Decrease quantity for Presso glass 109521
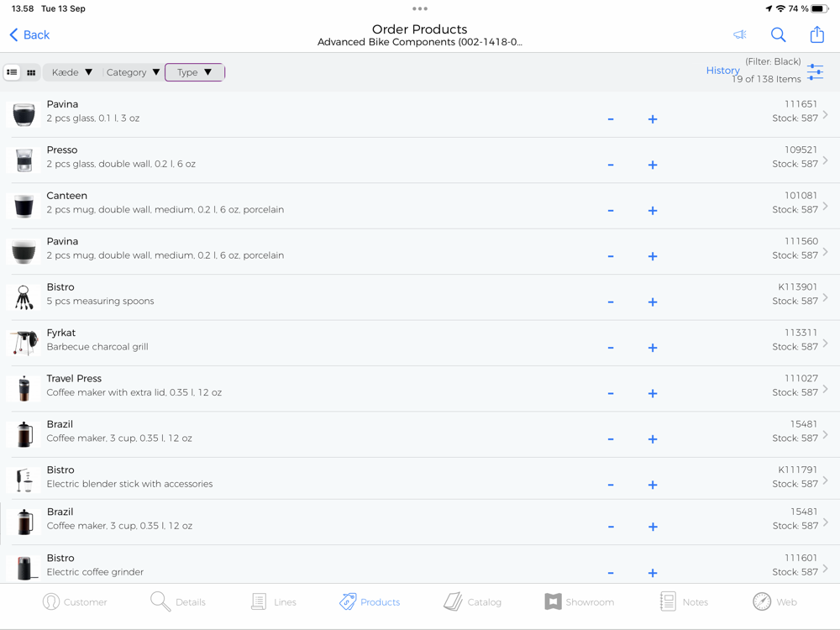This screenshot has height=630, width=840. 611,165
